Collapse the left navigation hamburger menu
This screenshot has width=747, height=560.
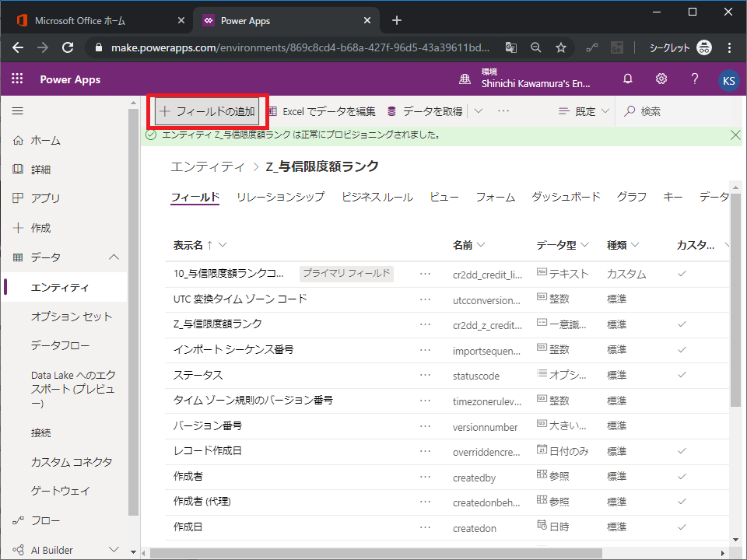[18, 111]
